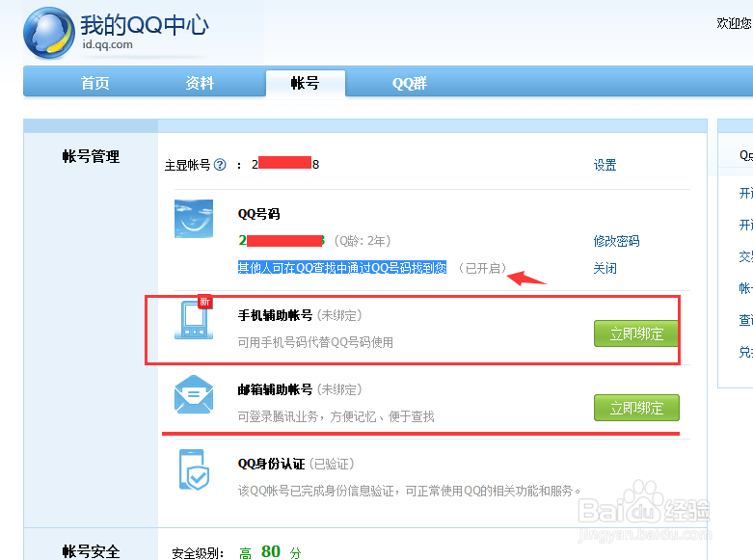Go to the QQ群 tab
Viewport: 753px width, 560px height.
[x=409, y=83]
